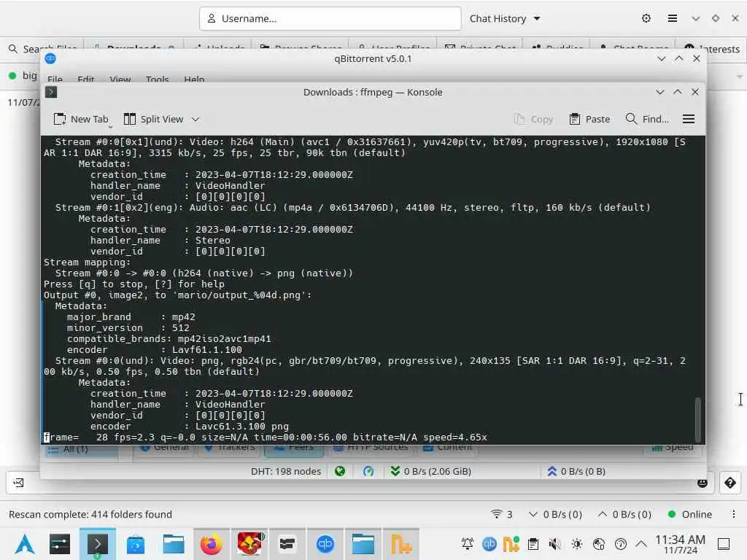Click qBittorrent download speed indicator
The width and height of the screenshot is (747, 560).
click(430, 472)
